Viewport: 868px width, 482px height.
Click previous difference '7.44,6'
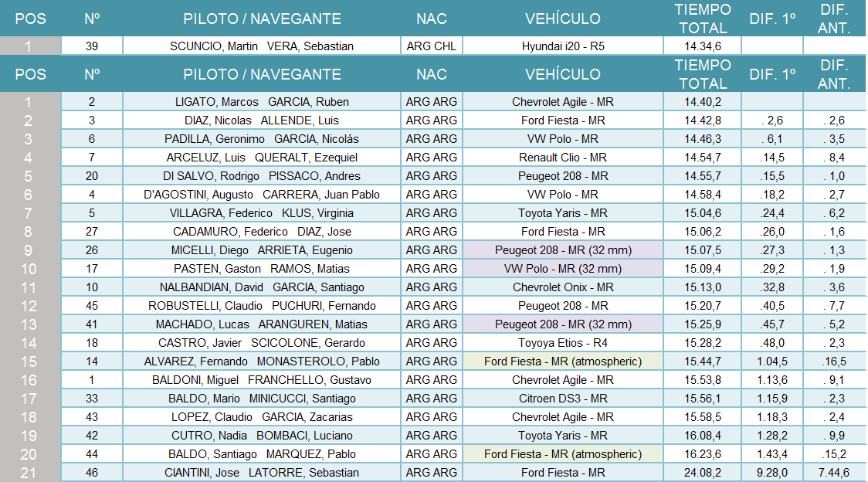click(x=834, y=474)
